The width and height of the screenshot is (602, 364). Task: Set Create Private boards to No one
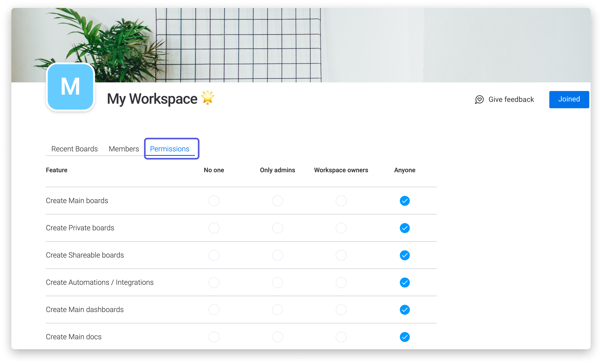(x=214, y=228)
